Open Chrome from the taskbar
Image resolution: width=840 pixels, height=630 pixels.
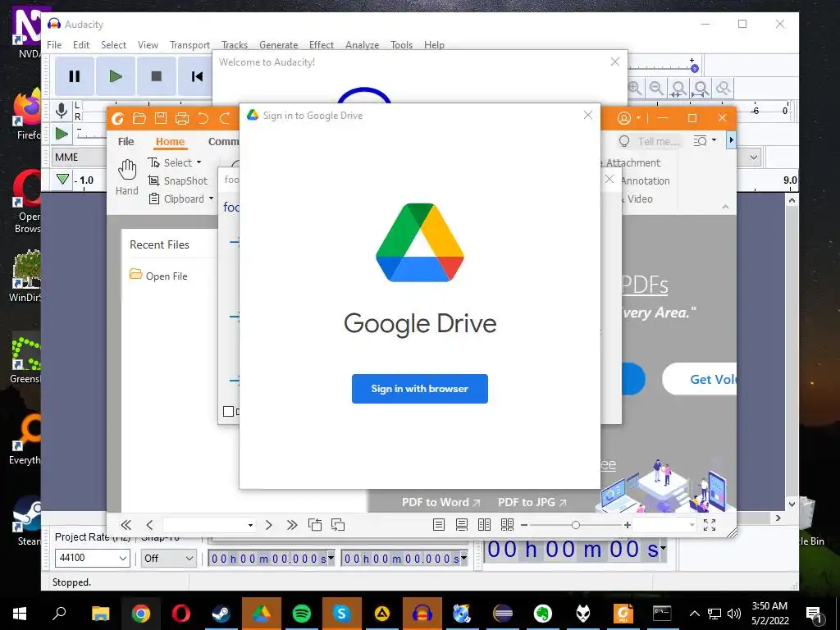(141, 613)
